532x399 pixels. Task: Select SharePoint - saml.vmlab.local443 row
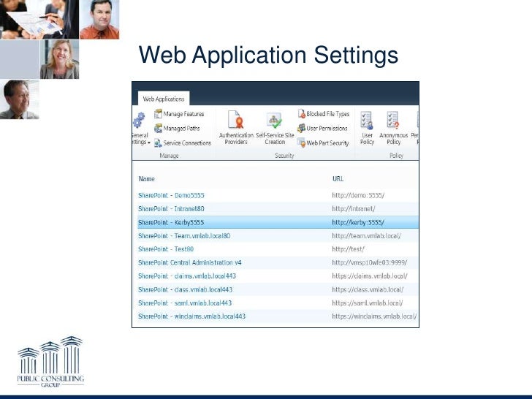tap(278, 303)
